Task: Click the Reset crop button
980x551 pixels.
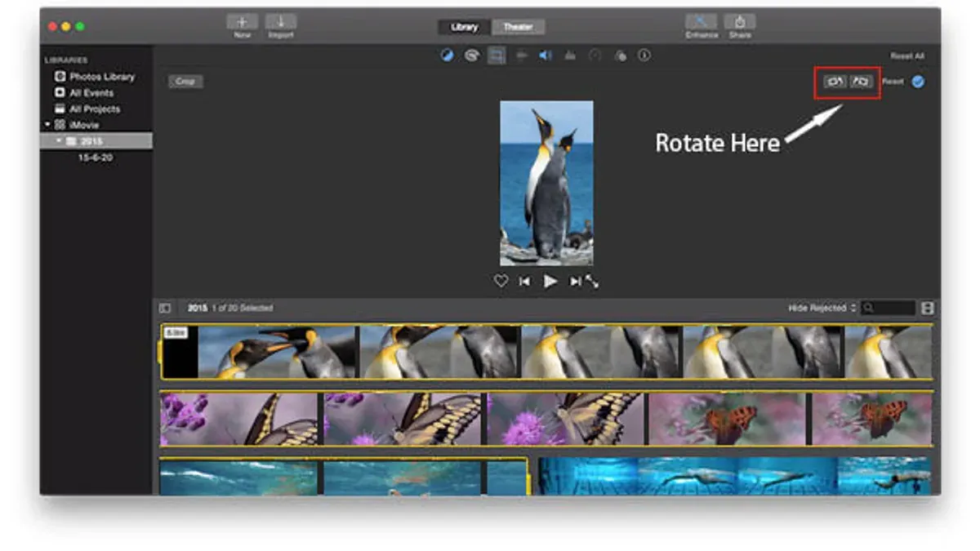Action: [x=893, y=82]
